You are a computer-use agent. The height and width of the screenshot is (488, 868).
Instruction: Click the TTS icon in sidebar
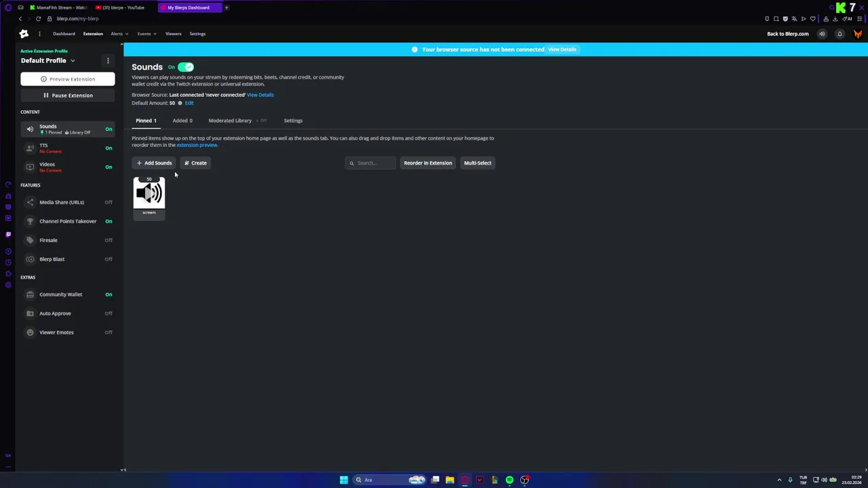click(30, 148)
